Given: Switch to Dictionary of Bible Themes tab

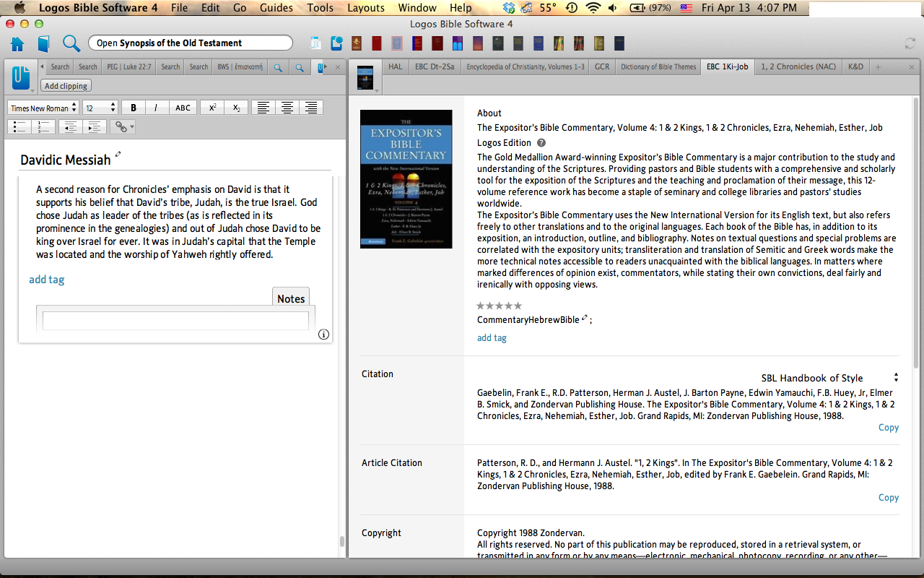Looking at the screenshot, I should [x=658, y=66].
